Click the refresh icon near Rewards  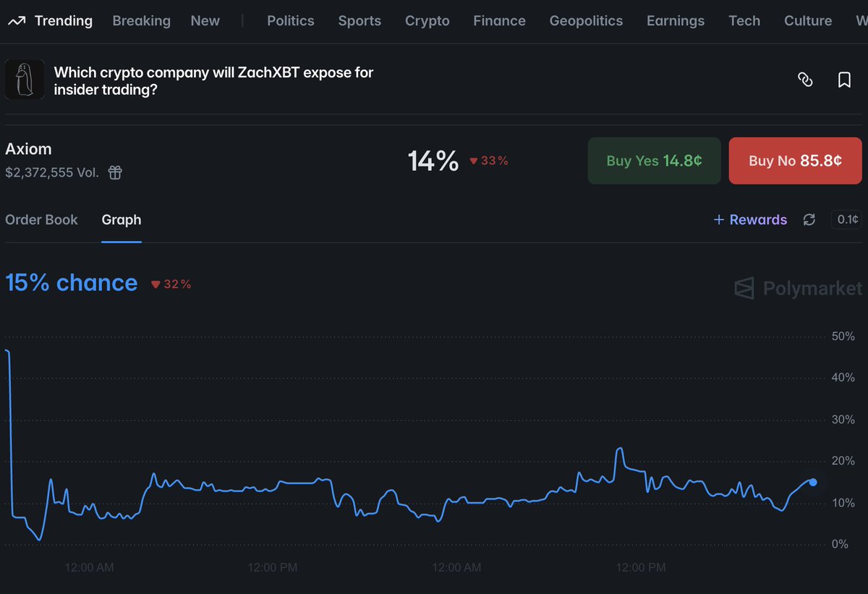(x=809, y=219)
